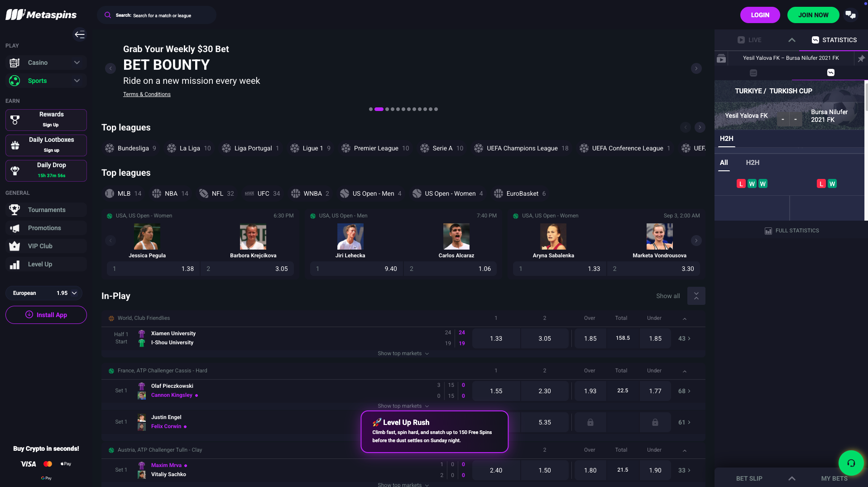868x487 pixels.
Task: Show next featured tennis matches
Action: point(696,241)
